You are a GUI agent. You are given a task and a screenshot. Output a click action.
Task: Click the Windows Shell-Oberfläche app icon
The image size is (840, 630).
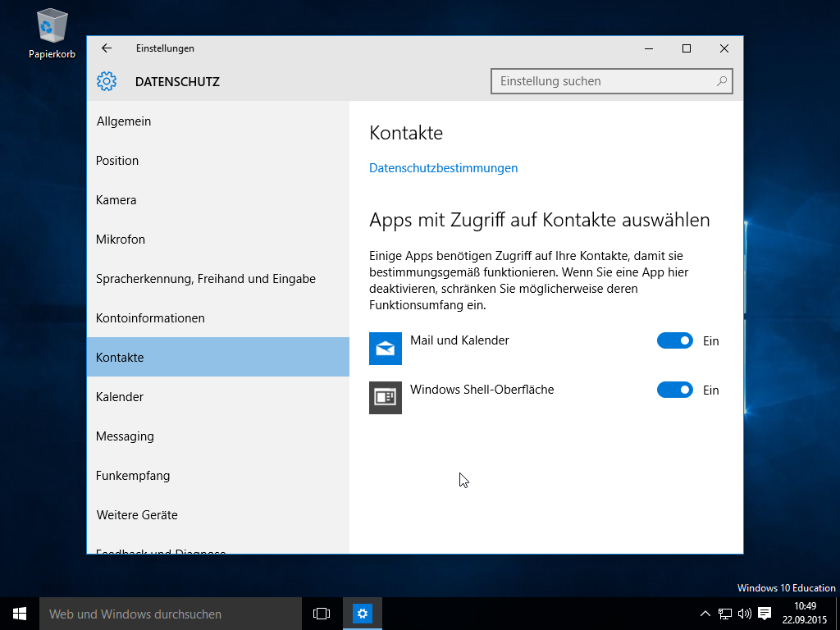[x=386, y=398]
